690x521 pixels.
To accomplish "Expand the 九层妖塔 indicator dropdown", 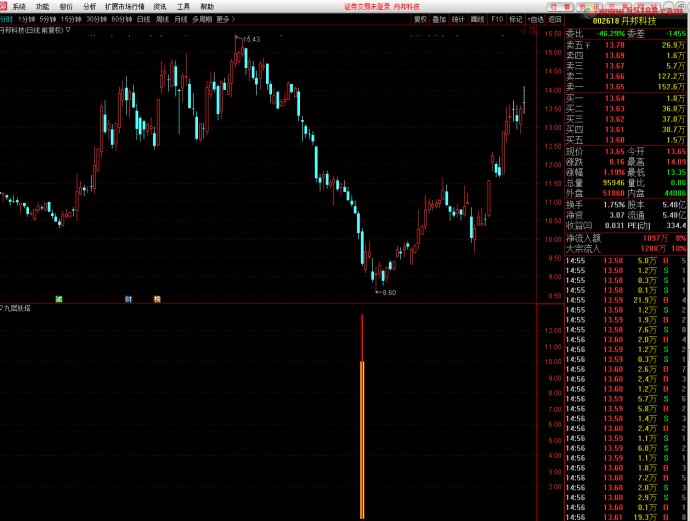I will pos(1,308).
